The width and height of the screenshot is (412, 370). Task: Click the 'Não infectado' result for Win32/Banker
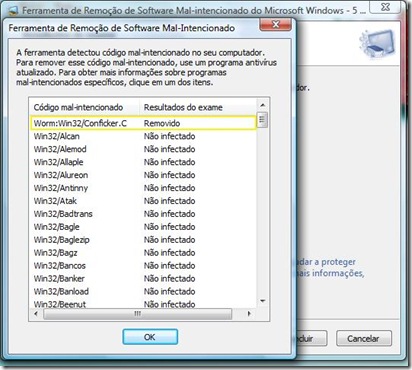pyautogui.click(x=169, y=279)
